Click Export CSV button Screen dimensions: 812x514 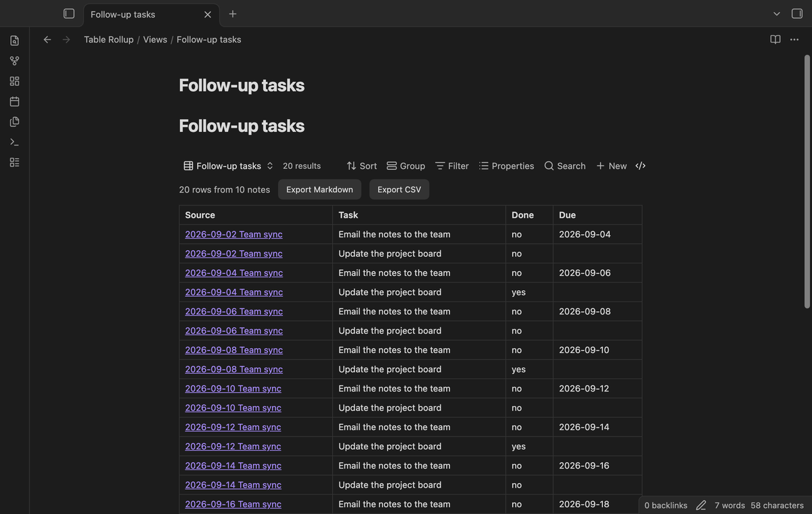coord(399,189)
